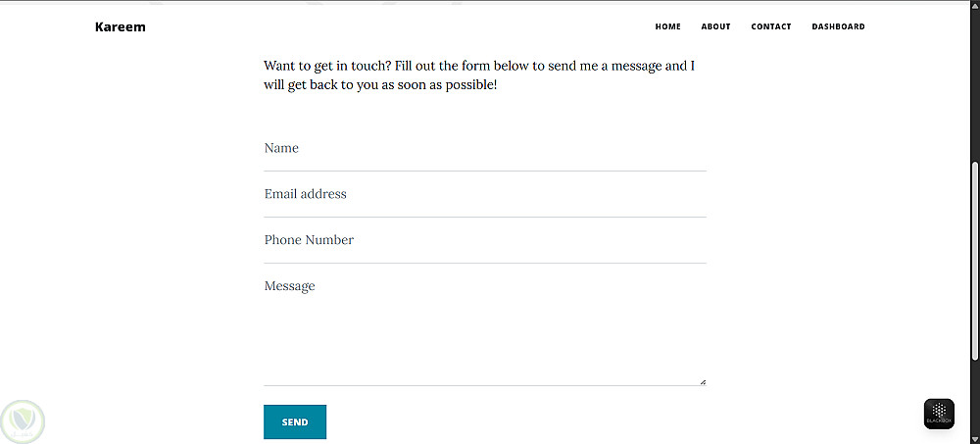Click inside the Message text area
980x444 pixels.
(x=484, y=328)
